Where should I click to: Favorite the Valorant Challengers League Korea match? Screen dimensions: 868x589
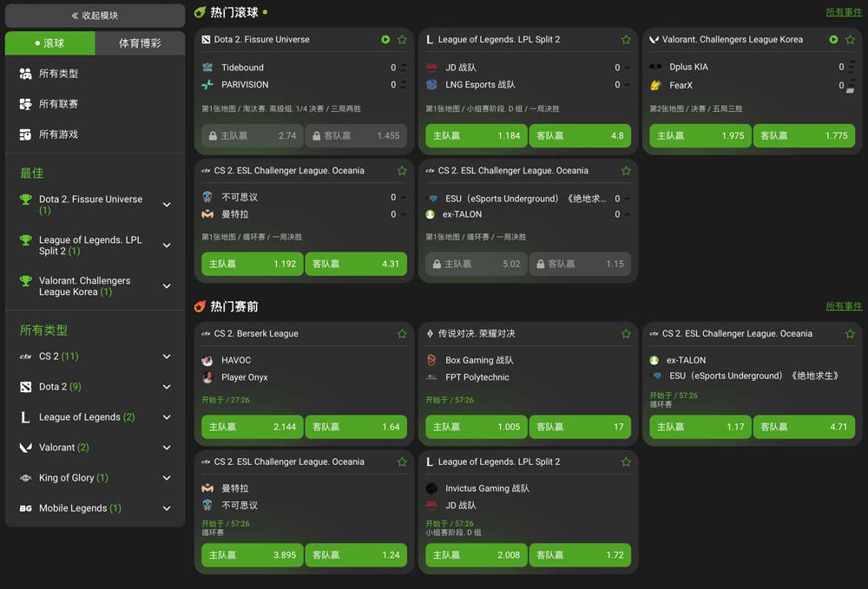pyautogui.click(x=850, y=40)
